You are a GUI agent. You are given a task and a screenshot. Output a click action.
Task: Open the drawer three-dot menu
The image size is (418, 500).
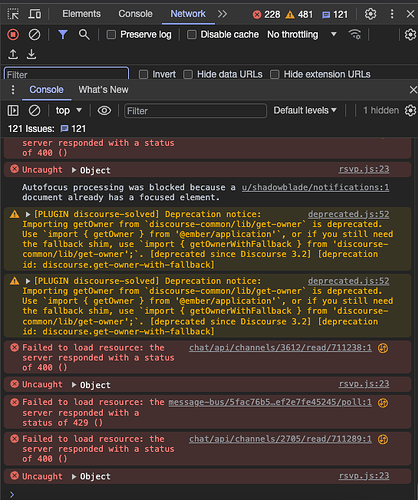tap(13, 90)
